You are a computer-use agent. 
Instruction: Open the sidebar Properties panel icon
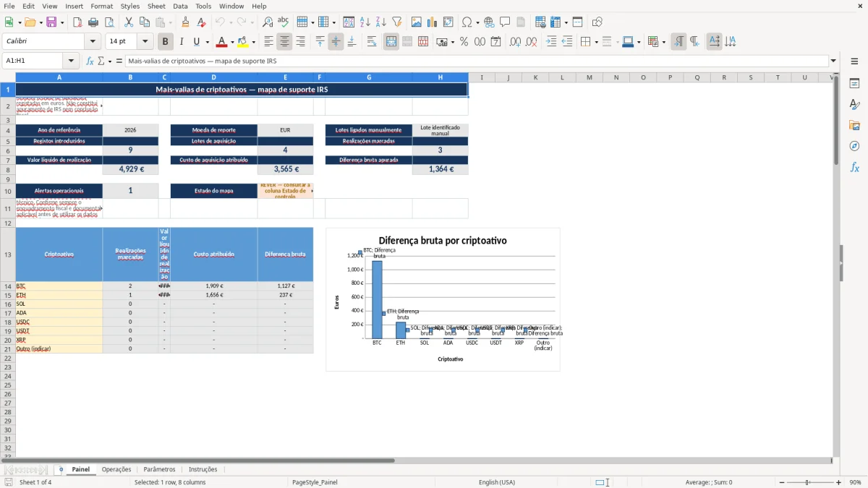point(854,84)
